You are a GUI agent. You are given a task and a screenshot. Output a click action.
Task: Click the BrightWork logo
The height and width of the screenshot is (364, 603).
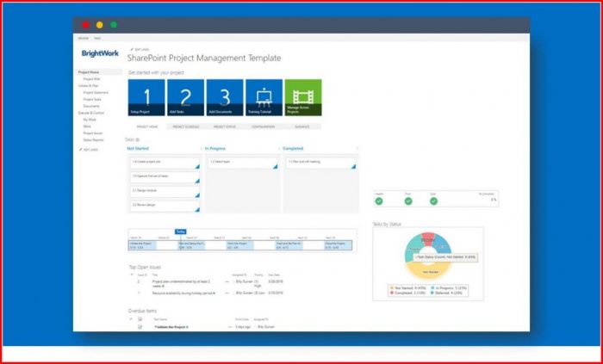click(100, 53)
